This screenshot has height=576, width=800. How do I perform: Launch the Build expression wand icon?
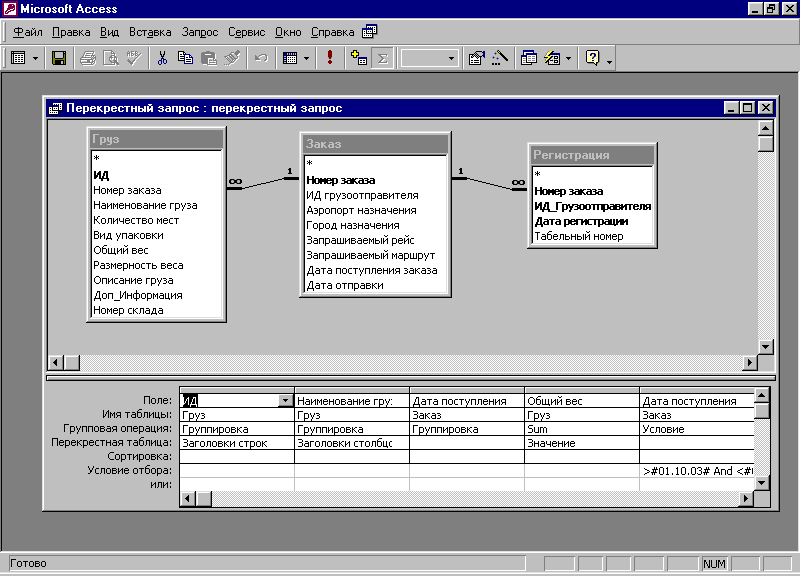(500, 58)
